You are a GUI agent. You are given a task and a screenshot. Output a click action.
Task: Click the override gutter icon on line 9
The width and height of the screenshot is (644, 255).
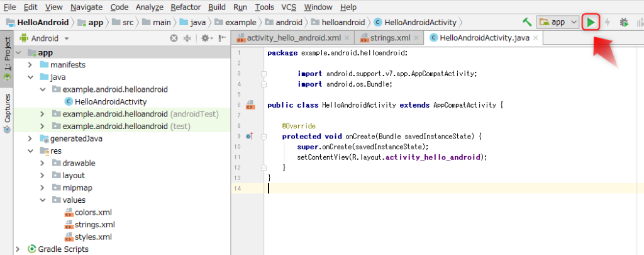point(250,136)
